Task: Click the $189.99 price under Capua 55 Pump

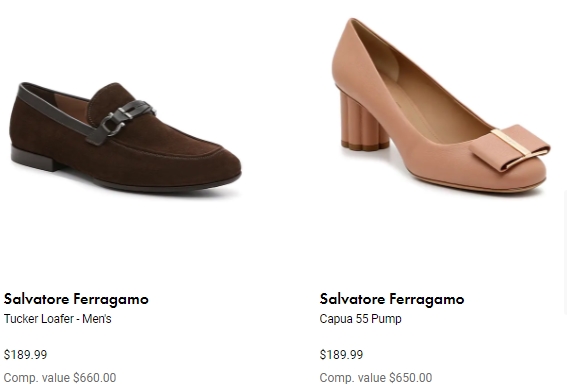Action: point(341,354)
